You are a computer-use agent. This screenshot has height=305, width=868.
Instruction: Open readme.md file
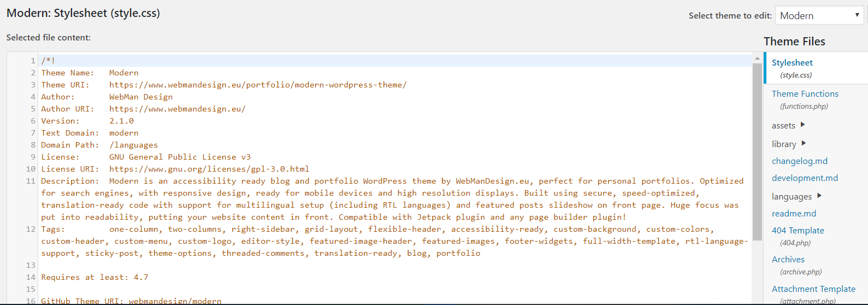point(794,214)
